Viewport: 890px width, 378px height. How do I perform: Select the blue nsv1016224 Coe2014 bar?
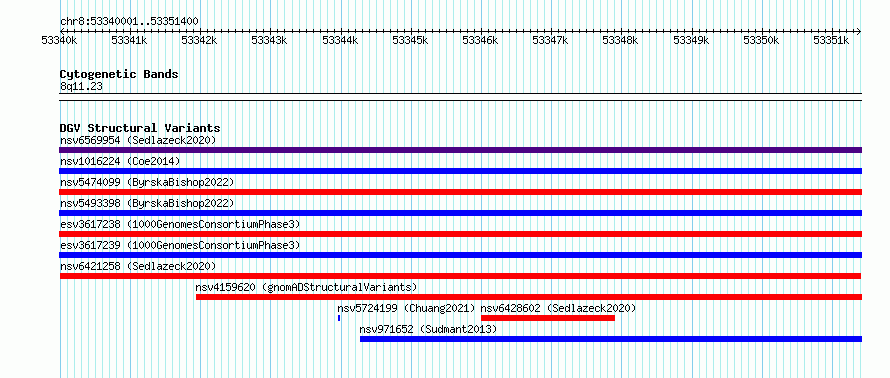pos(460,171)
